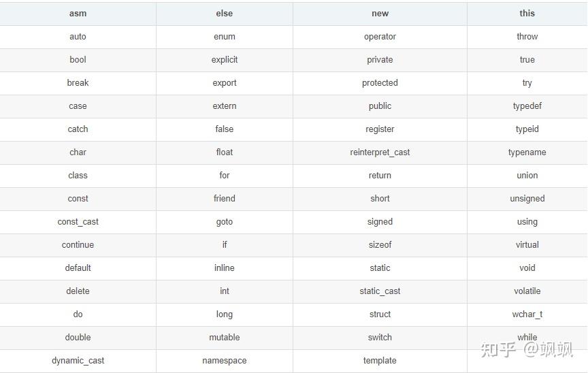Select the "typedef" table cell
This screenshot has height=373, width=588.
(x=527, y=106)
